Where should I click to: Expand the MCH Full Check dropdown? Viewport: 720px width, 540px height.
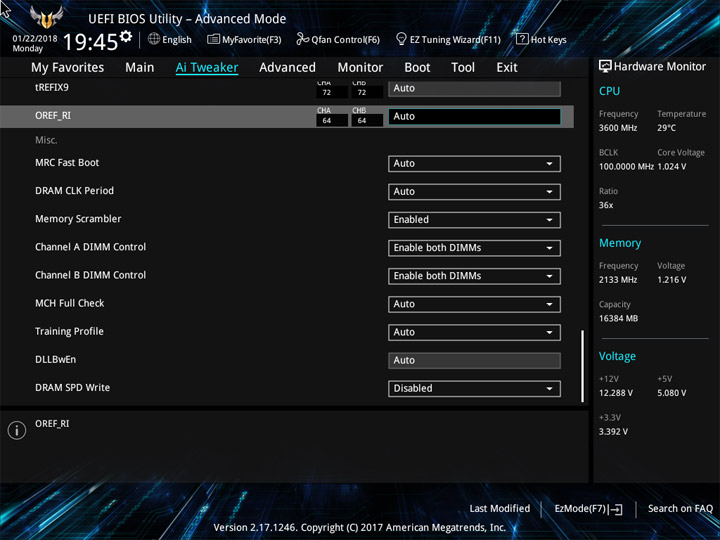pos(474,304)
